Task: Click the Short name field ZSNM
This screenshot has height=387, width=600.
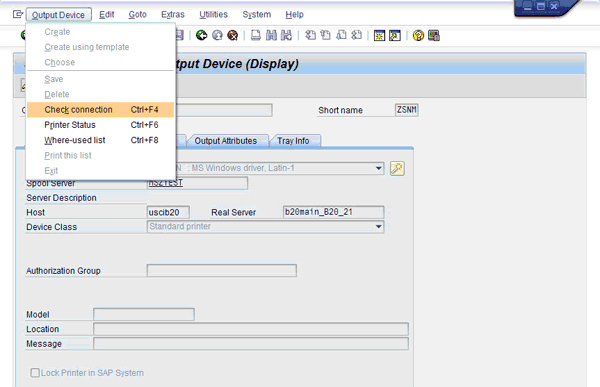Action: pos(406,110)
